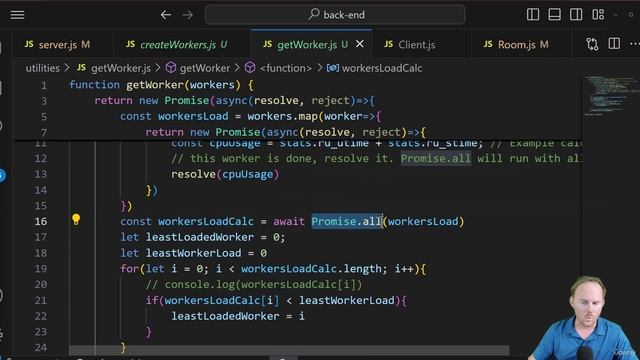Click JS file icon in breadcrumb
This screenshot has width=640, height=360.
(x=82, y=68)
